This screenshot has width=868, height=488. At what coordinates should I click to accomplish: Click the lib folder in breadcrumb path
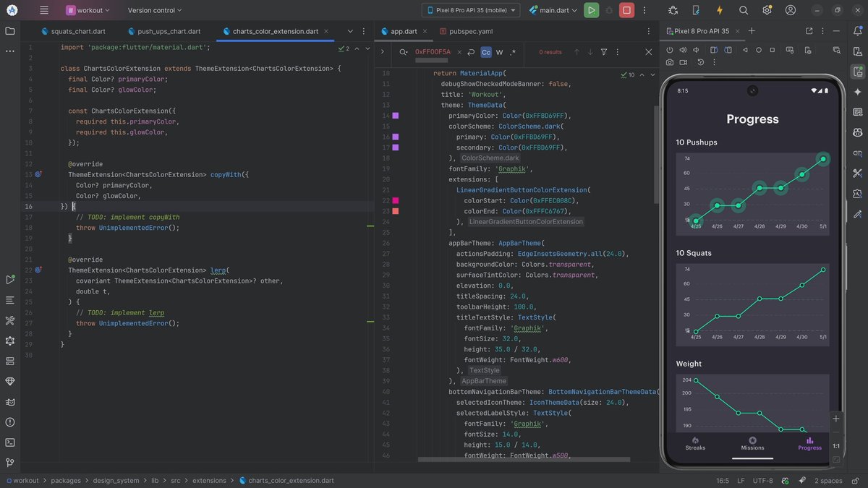point(155,481)
